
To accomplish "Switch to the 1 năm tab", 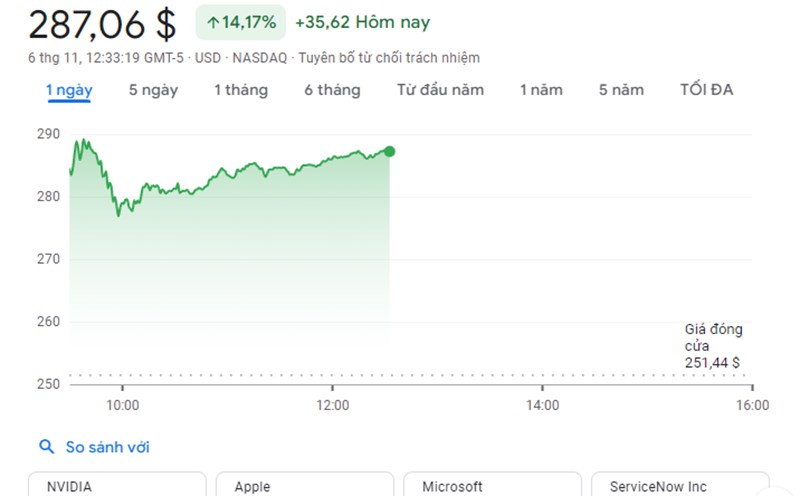I will [541, 90].
